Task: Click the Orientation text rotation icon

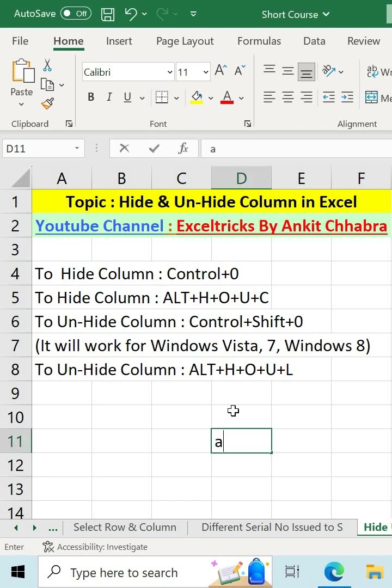Action: click(329, 71)
